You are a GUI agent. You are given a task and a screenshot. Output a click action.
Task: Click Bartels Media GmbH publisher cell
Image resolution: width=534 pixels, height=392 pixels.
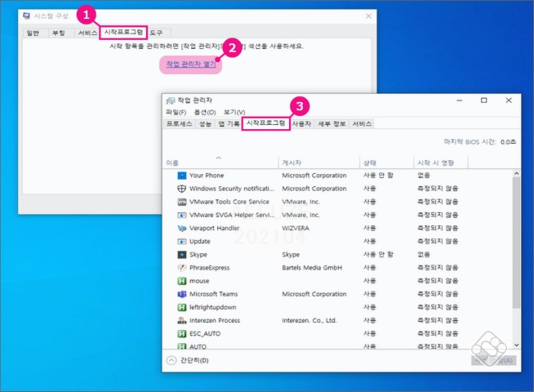(x=312, y=268)
